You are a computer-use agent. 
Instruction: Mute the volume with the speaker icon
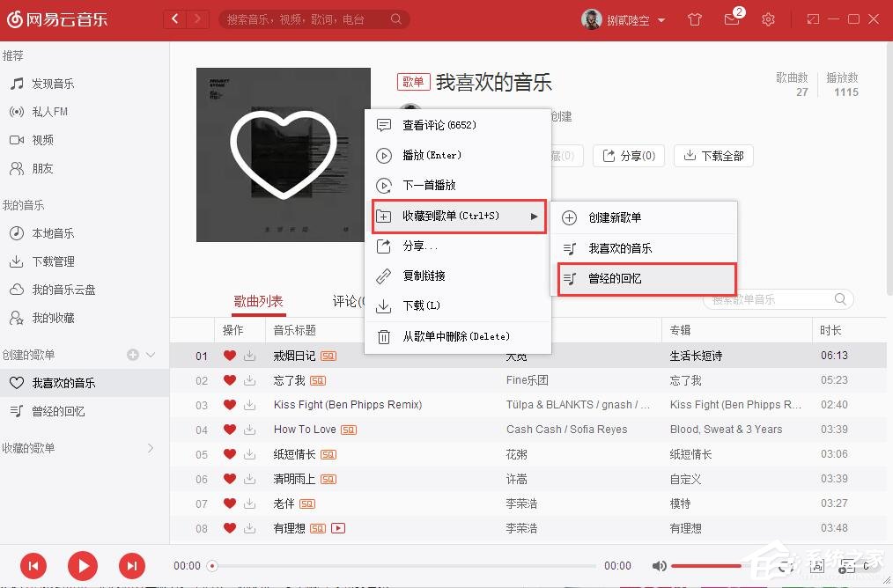(x=660, y=566)
